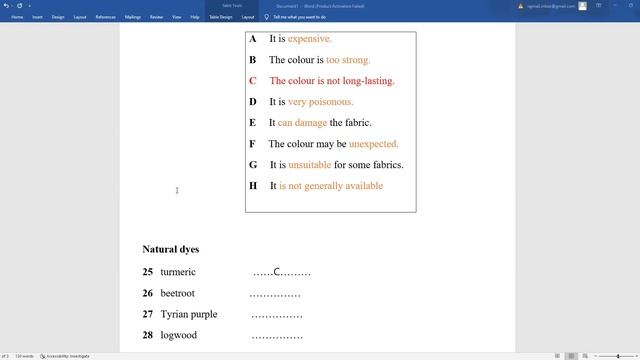Click the Accessibility: Investigate status entry
This screenshot has width=640, height=360.
(x=65, y=356)
